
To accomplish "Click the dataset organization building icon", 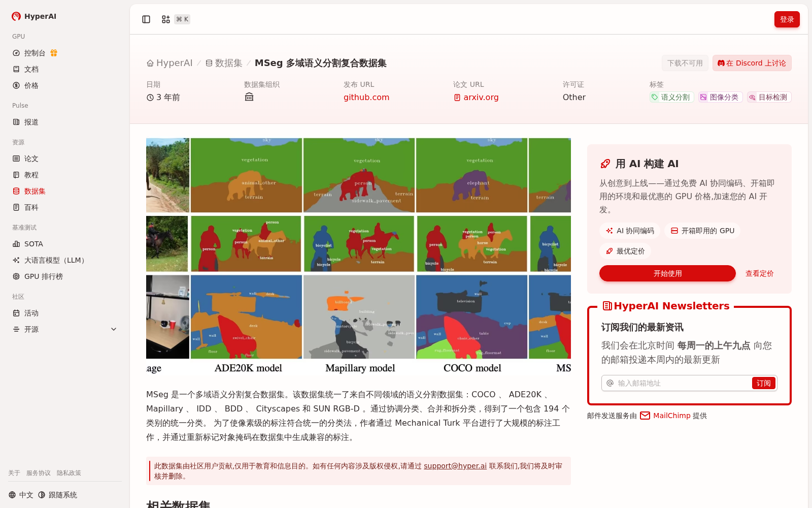I will (249, 97).
